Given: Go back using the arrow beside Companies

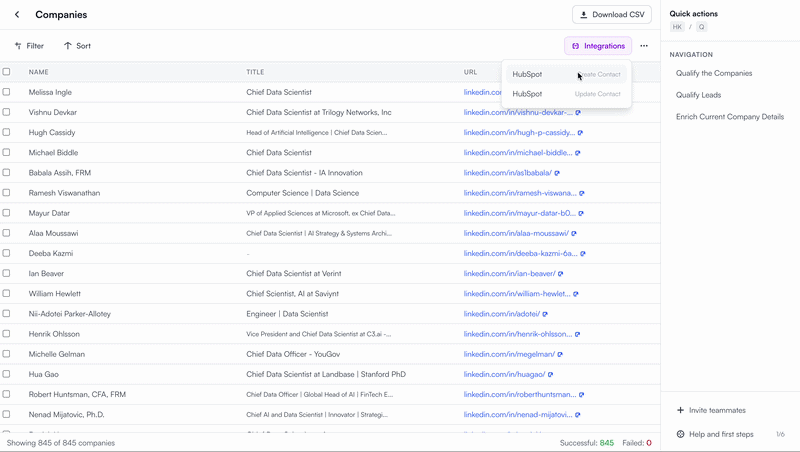Looking at the screenshot, I should click(x=17, y=14).
